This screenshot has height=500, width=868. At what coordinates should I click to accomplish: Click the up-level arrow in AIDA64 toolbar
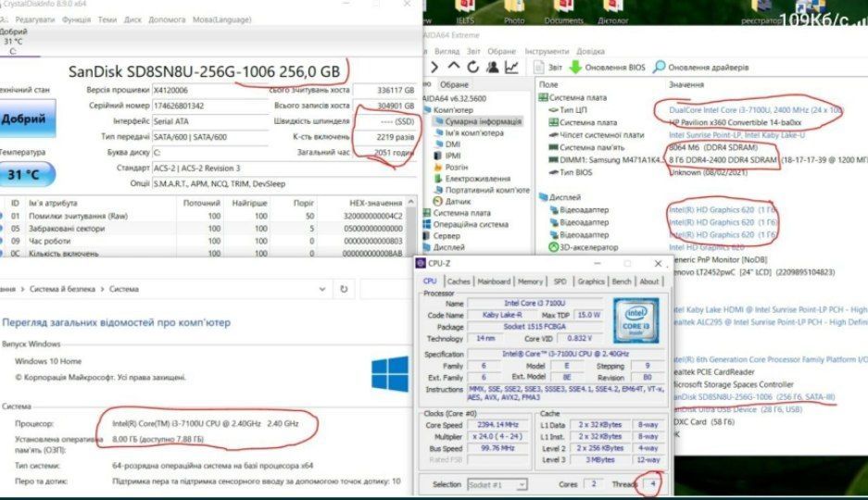point(454,67)
